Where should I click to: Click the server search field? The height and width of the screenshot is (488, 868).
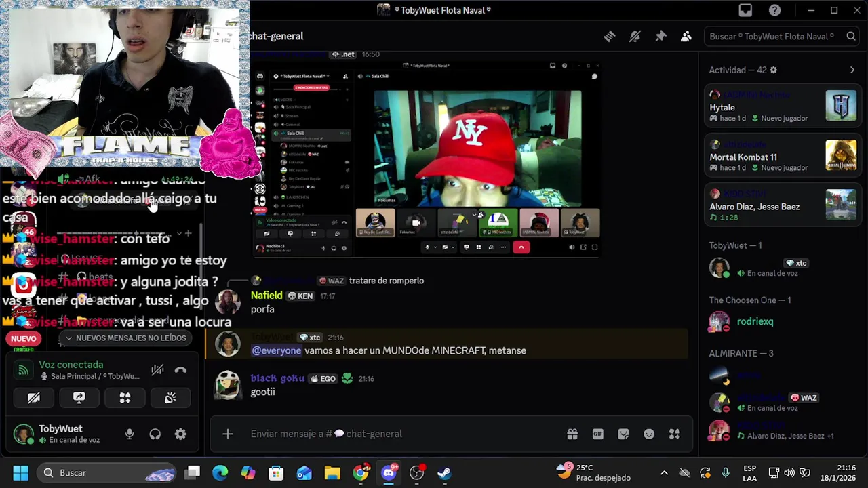coord(781,37)
